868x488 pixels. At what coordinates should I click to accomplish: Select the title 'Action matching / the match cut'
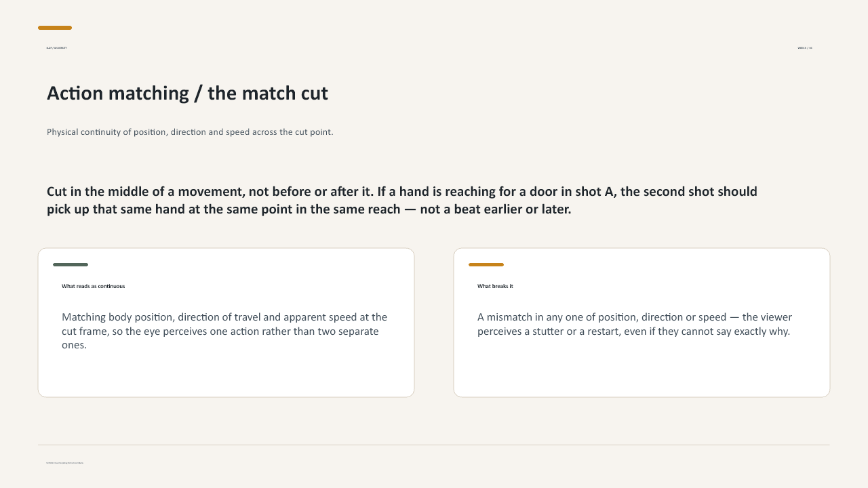pyautogui.click(x=187, y=94)
